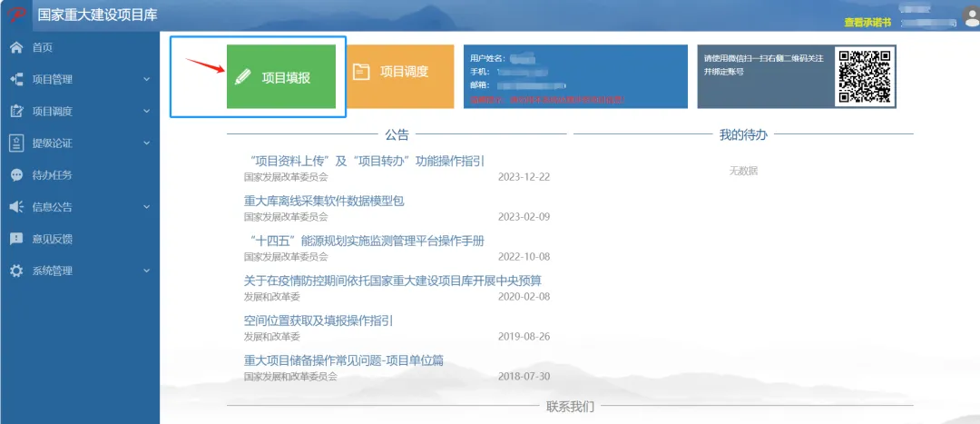Expand the 系统管理 menu chevron
Viewport: 980px width, 424px height.
pos(146,271)
